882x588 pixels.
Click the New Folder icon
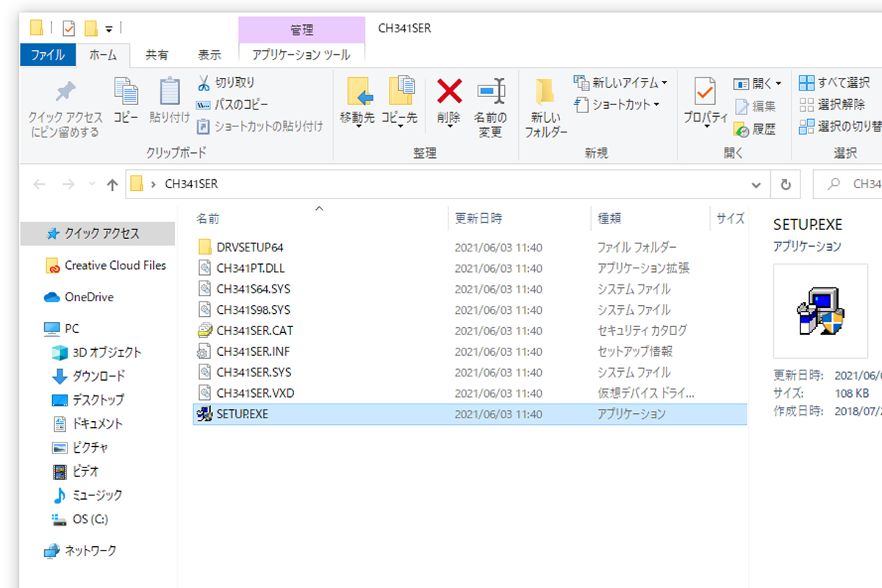click(x=545, y=93)
